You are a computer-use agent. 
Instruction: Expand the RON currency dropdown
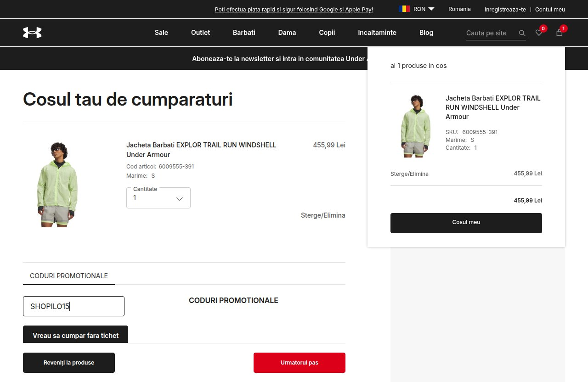point(424,9)
